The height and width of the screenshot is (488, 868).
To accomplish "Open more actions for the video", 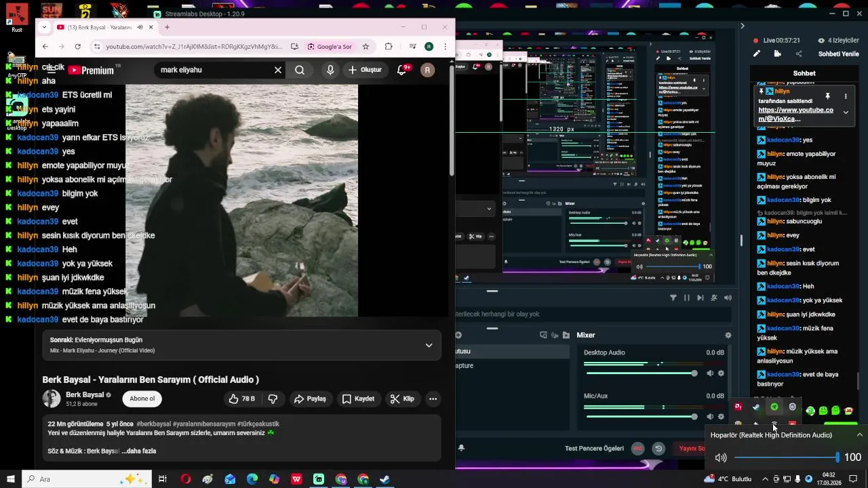I will 433,399.
